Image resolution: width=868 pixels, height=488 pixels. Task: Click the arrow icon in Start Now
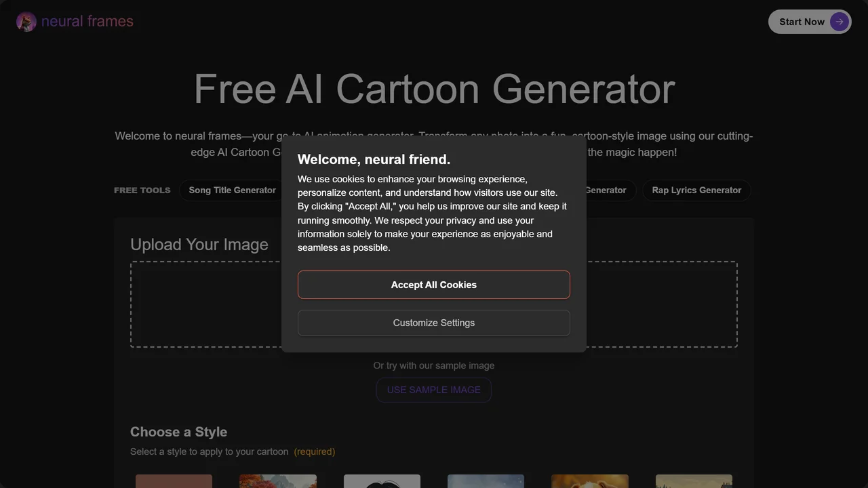(x=840, y=22)
